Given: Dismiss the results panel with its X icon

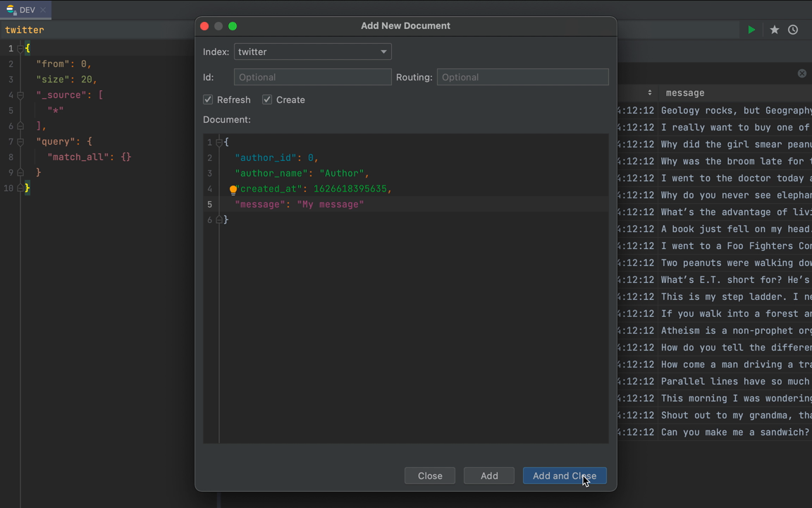Looking at the screenshot, I should (x=801, y=73).
